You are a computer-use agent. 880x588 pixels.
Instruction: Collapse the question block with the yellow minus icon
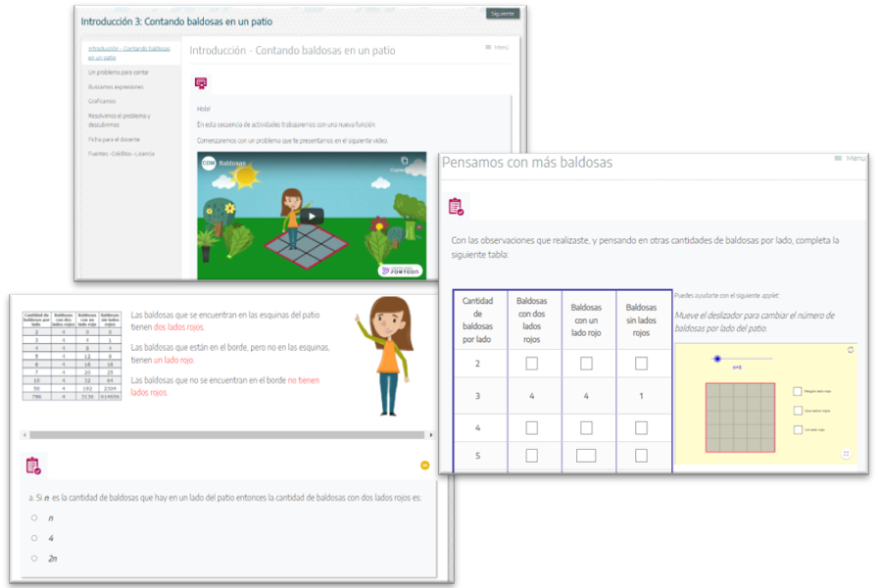pos(425,465)
